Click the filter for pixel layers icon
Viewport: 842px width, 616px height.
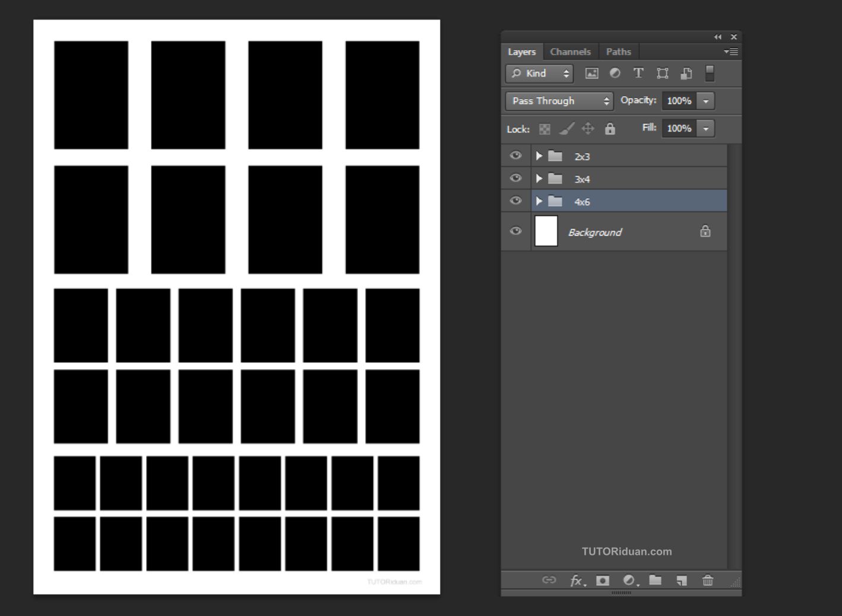point(591,73)
